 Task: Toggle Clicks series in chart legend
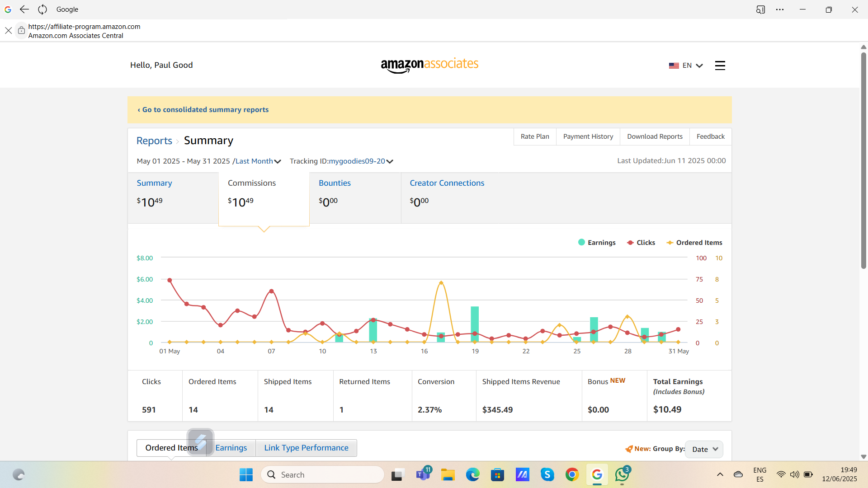tap(641, 243)
